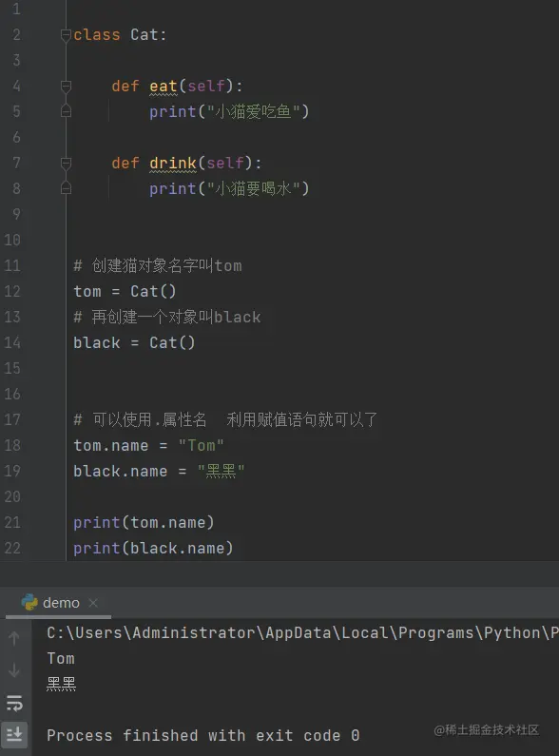This screenshot has height=756, width=559.
Task: Click the method name drink
Action: 172,163
